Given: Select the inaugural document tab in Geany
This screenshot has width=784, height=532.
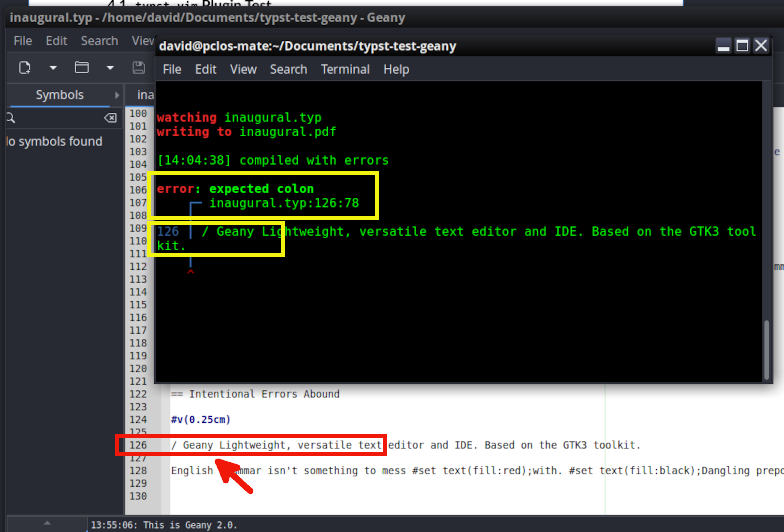Looking at the screenshot, I should coord(145,95).
